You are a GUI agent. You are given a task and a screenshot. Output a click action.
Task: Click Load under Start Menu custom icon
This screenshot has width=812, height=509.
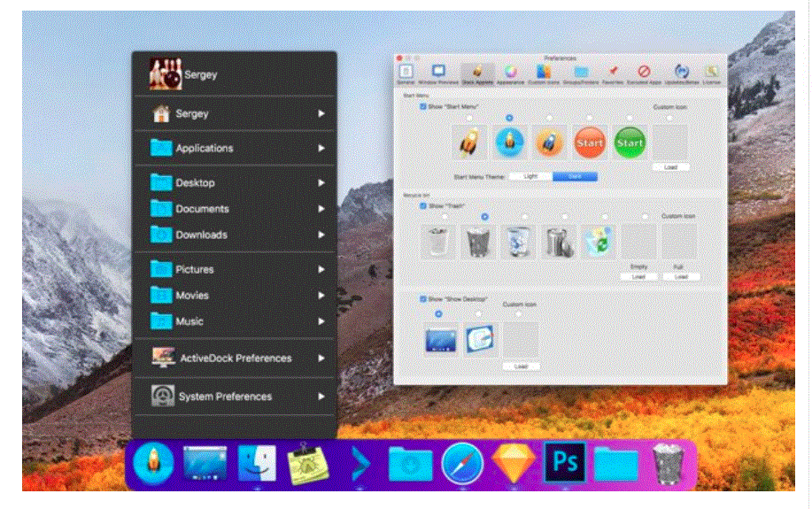tap(670, 167)
